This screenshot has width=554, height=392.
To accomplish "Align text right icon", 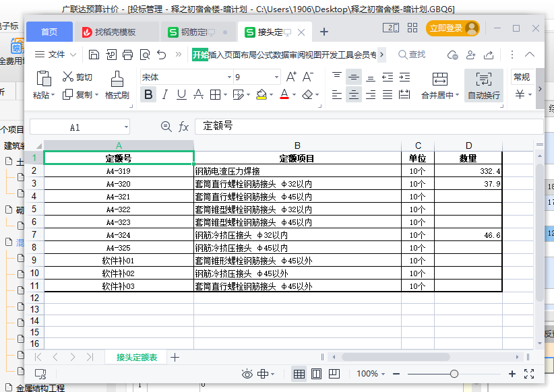I will point(371,95).
